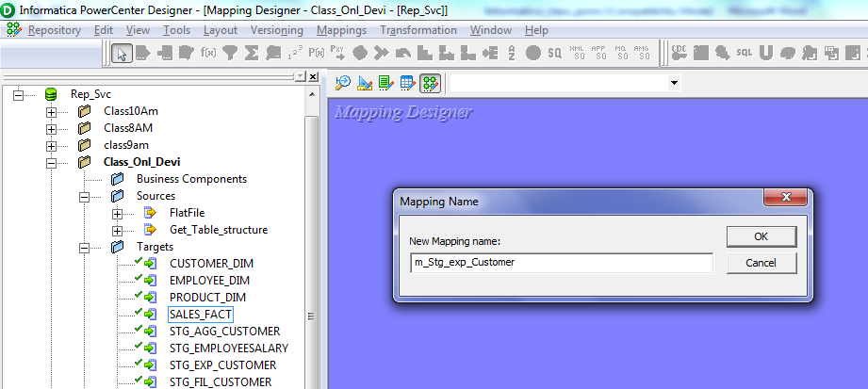This screenshot has height=389, width=868.
Task: Switch to the Mapping Designer tool
Action: pyautogui.click(x=430, y=83)
